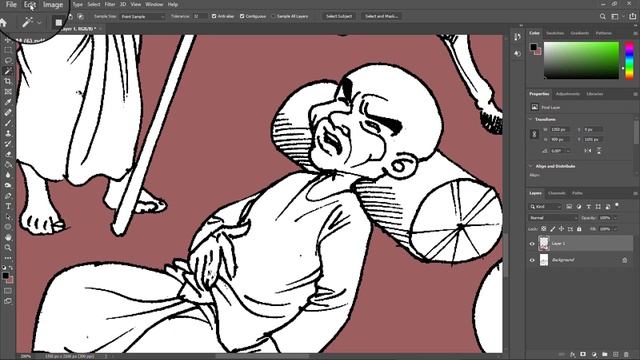Open the Share icon at top right

click(633, 16)
